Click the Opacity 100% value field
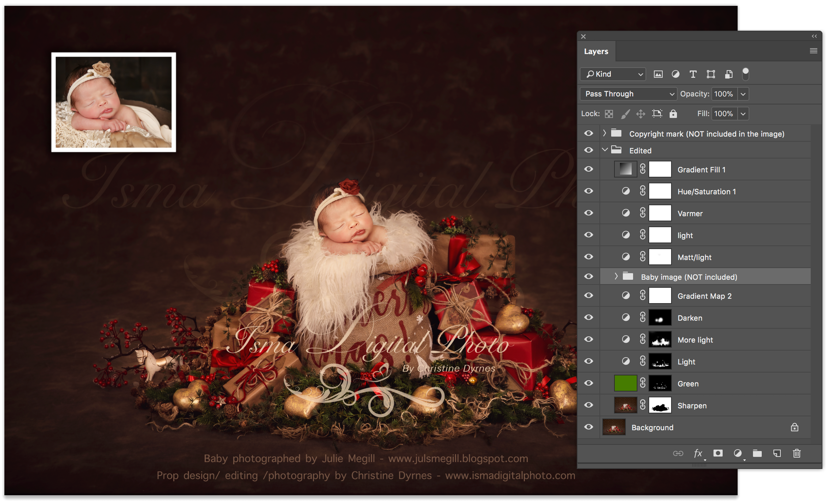This screenshot has height=504, width=829. click(x=724, y=94)
